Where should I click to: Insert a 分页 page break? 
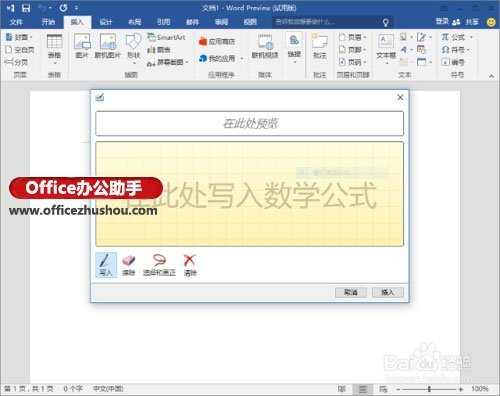point(17,62)
